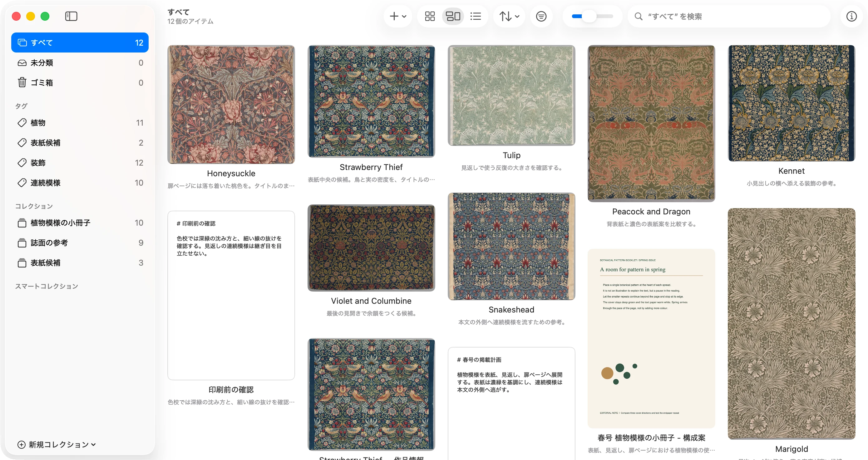The image size is (868, 460).
Task: Click the 印刷前の確認 title label
Action: click(x=231, y=389)
